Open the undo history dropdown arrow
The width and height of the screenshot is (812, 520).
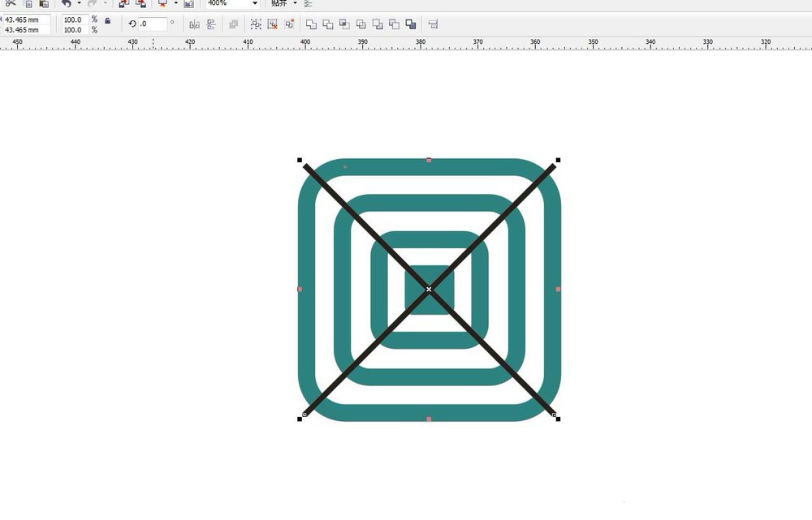79,3
